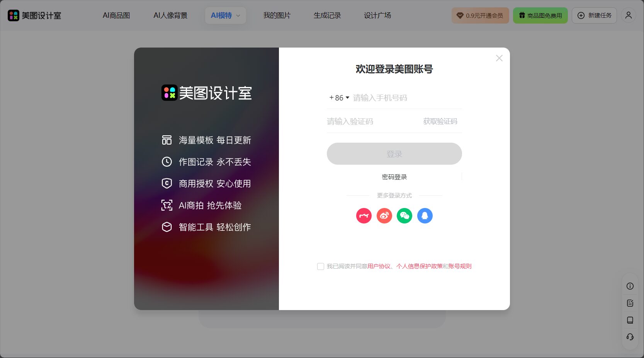Open the +86 country code dropdown

click(339, 98)
